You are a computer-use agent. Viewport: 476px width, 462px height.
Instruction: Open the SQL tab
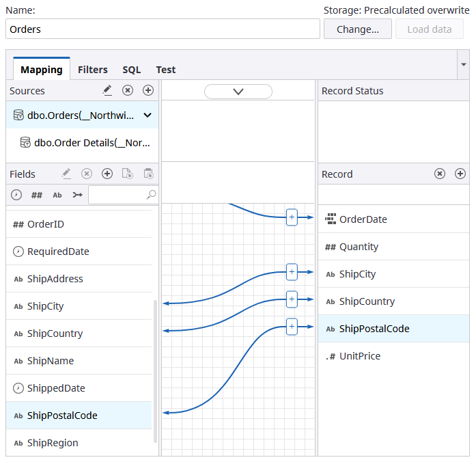pos(131,70)
